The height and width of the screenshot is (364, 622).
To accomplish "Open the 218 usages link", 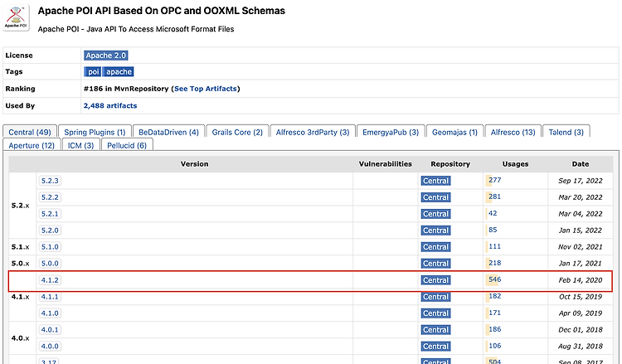I will (494, 263).
